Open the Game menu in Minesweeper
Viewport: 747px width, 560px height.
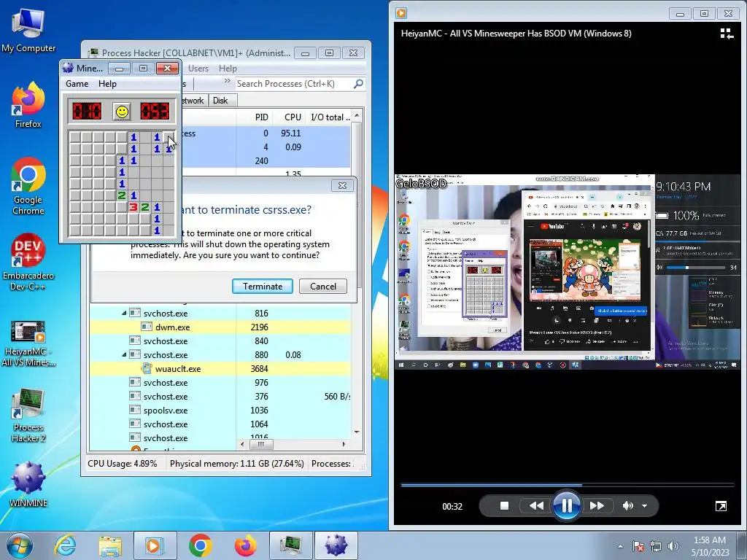pyautogui.click(x=77, y=84)
